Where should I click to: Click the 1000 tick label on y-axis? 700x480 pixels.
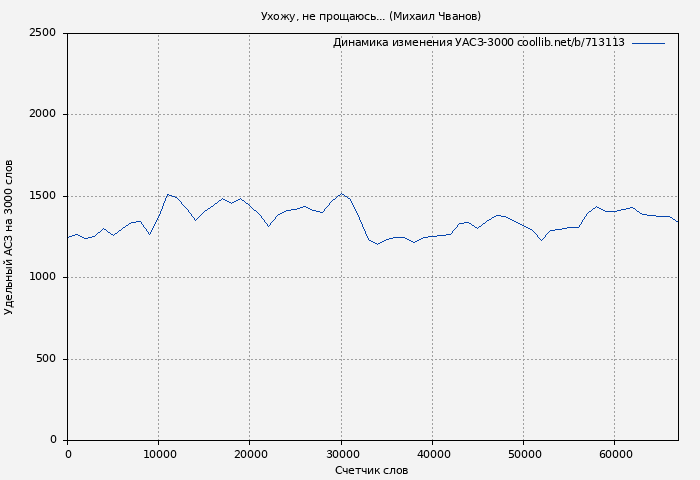42,278
